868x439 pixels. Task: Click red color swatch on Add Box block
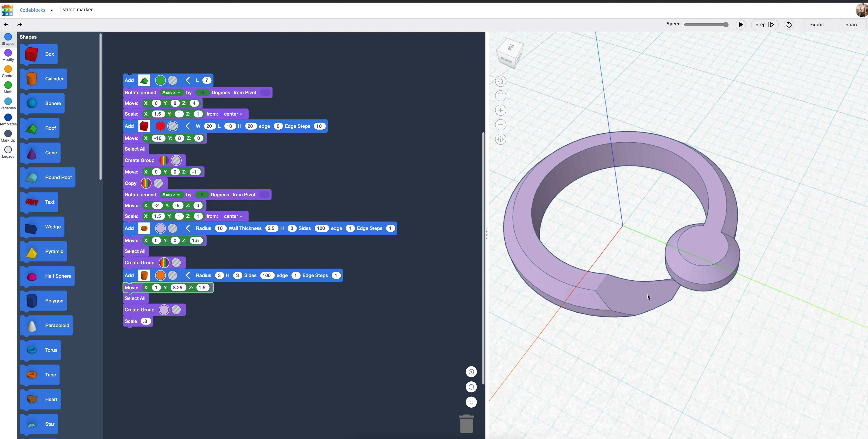pyautogui.click(x=160, y=126)
